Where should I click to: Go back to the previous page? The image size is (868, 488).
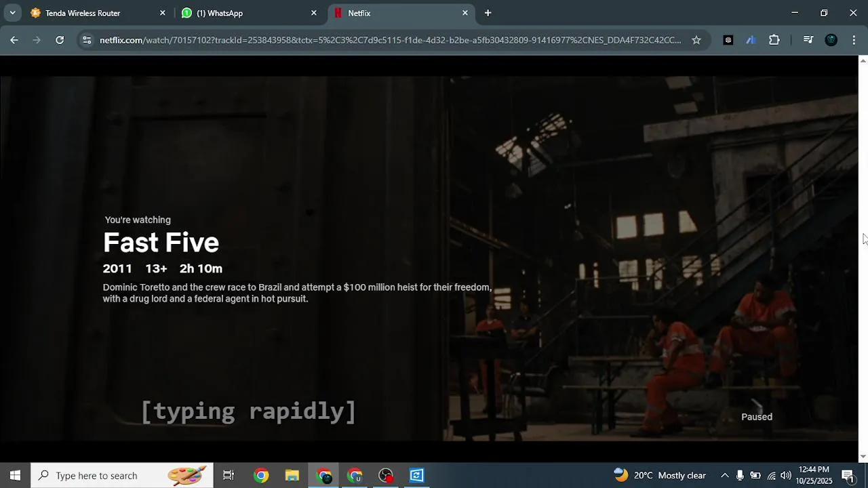click(14, 40)
